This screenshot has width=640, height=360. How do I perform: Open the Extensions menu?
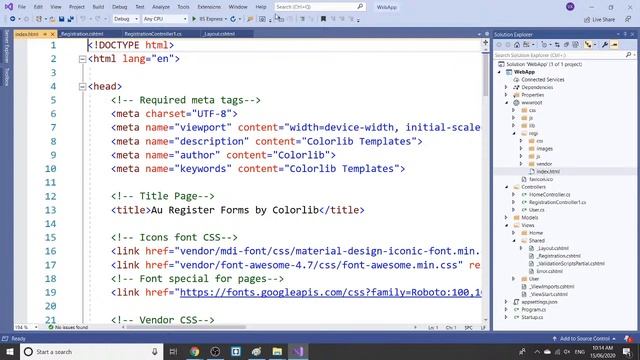209,7
